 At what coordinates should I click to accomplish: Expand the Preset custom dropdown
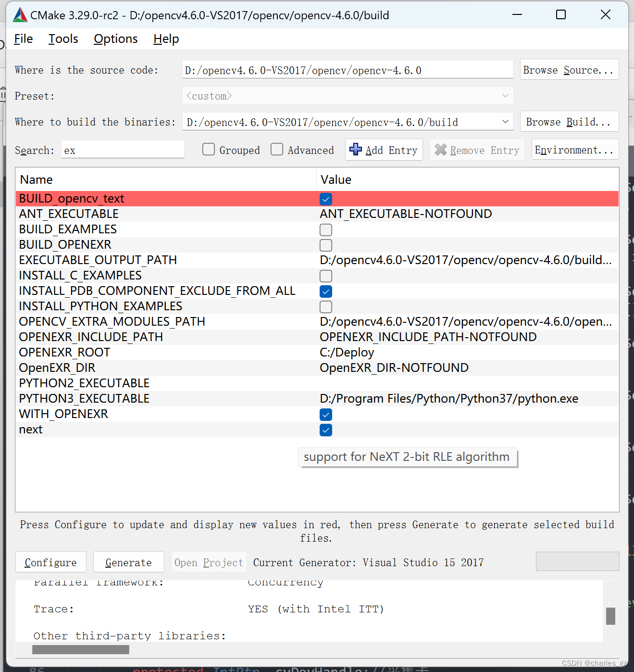[348, 96]
